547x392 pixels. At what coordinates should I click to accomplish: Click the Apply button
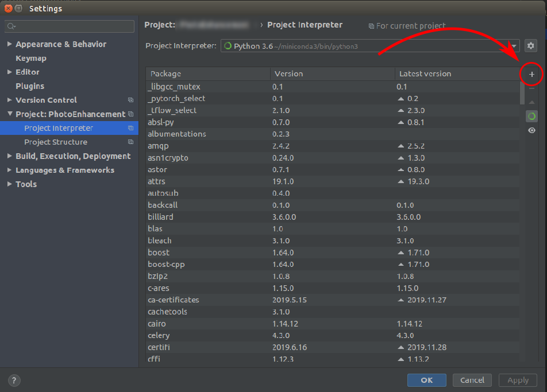(x=518, y=380)
